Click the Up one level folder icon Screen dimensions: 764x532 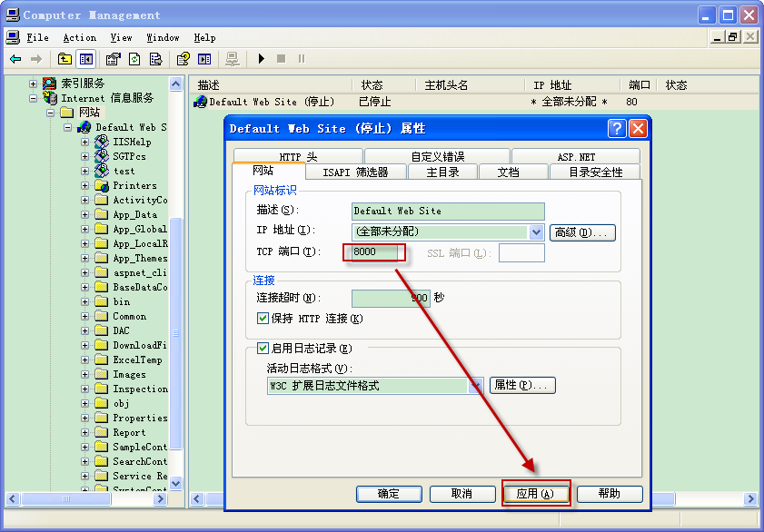64,59
